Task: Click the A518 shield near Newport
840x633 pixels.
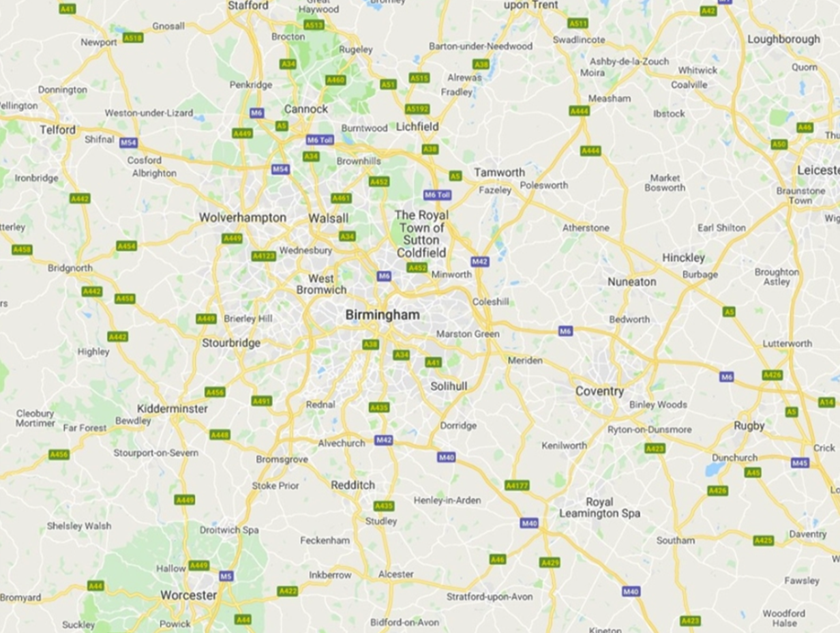Action: (133, 38)
